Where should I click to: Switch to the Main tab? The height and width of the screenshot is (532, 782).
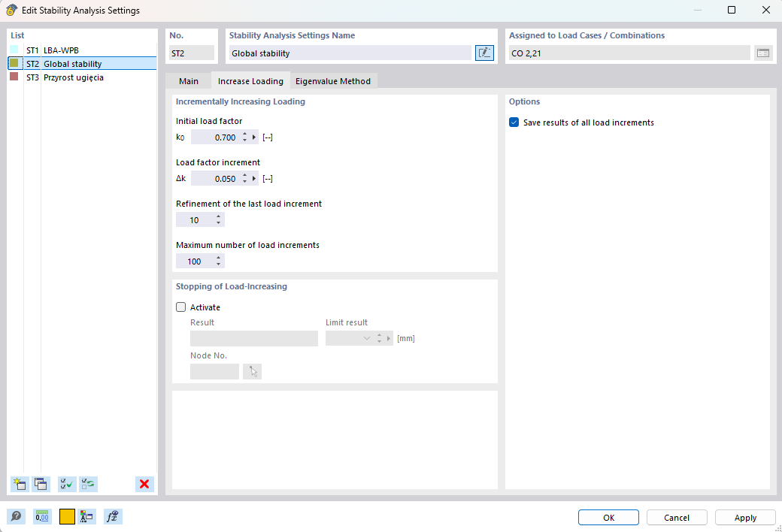[189, 80]
